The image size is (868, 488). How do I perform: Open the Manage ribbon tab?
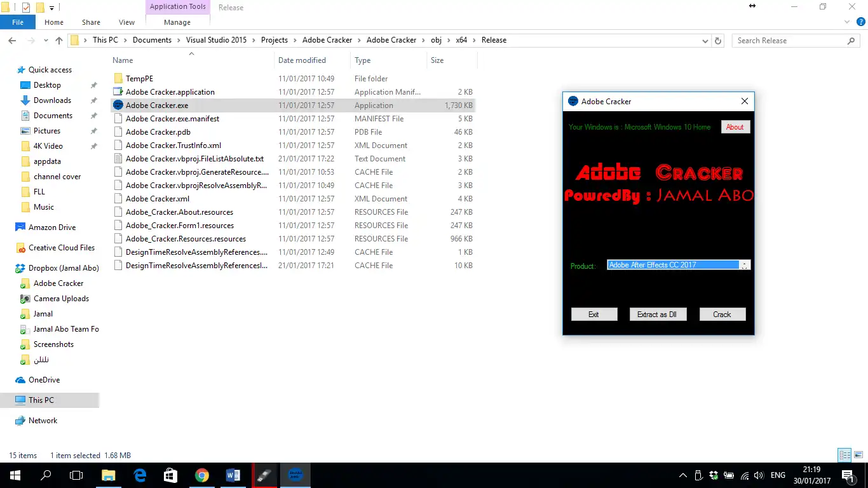tap(177, 22)
